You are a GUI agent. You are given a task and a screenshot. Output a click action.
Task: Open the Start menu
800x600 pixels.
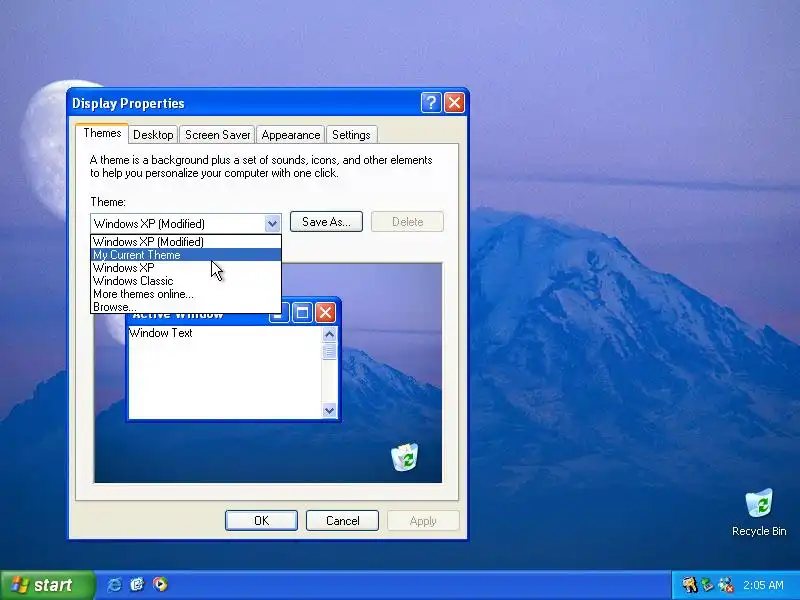point(47,585)
